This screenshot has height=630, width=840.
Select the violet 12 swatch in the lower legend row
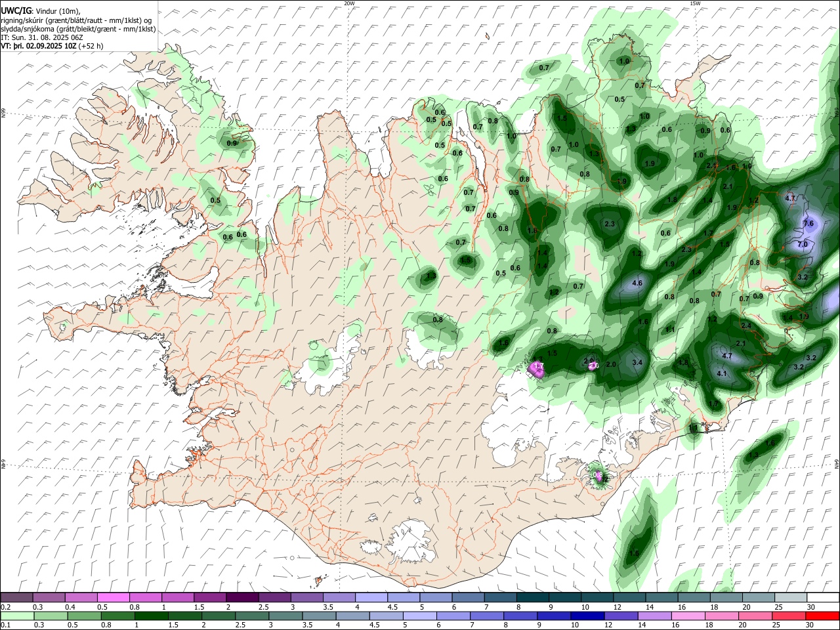coord(621,616)
